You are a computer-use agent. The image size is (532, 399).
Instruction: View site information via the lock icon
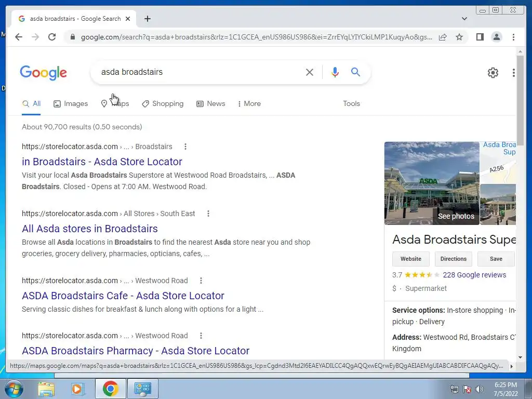72,37
